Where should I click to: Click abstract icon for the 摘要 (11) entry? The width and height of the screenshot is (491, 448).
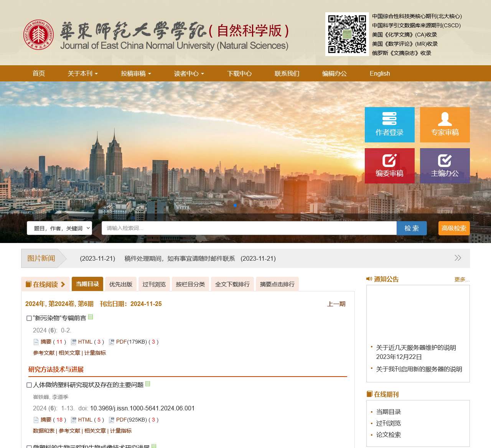[36, 342]
